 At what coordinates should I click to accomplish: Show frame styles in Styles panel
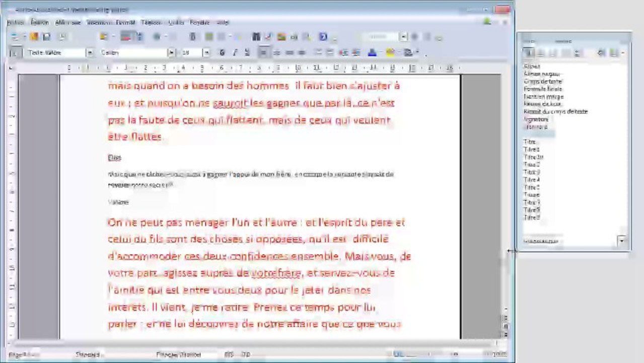[553, 52]
